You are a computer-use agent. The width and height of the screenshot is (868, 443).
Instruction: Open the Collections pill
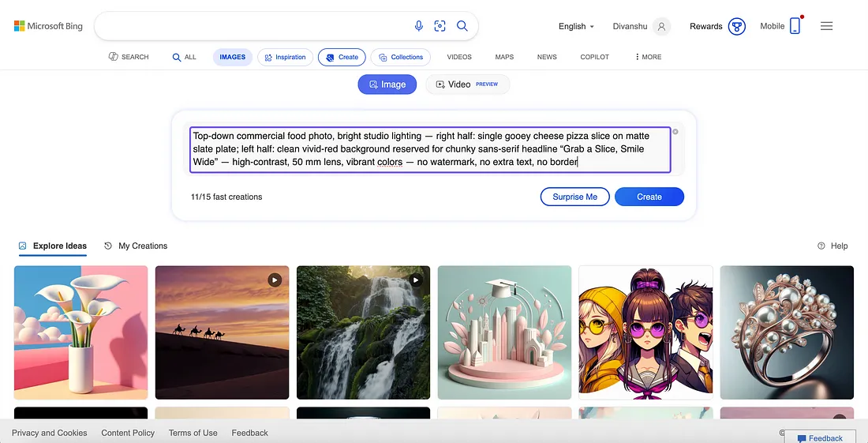(401, 57)
